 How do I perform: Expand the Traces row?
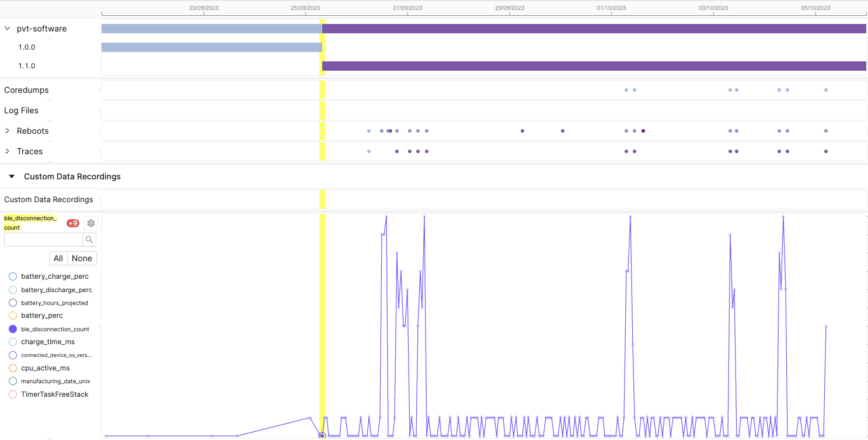tap(8, 151)
